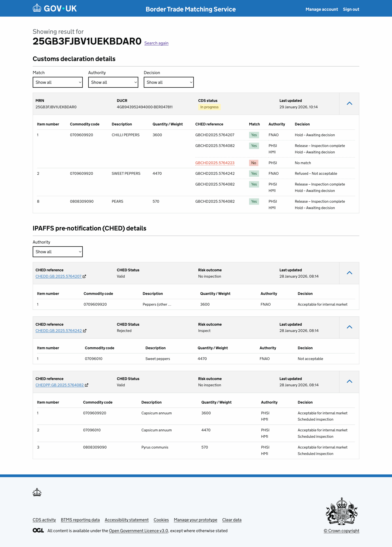Open the IPAFFS Authority filter dropdown
The image size is (392, 547).
point(58,251)
